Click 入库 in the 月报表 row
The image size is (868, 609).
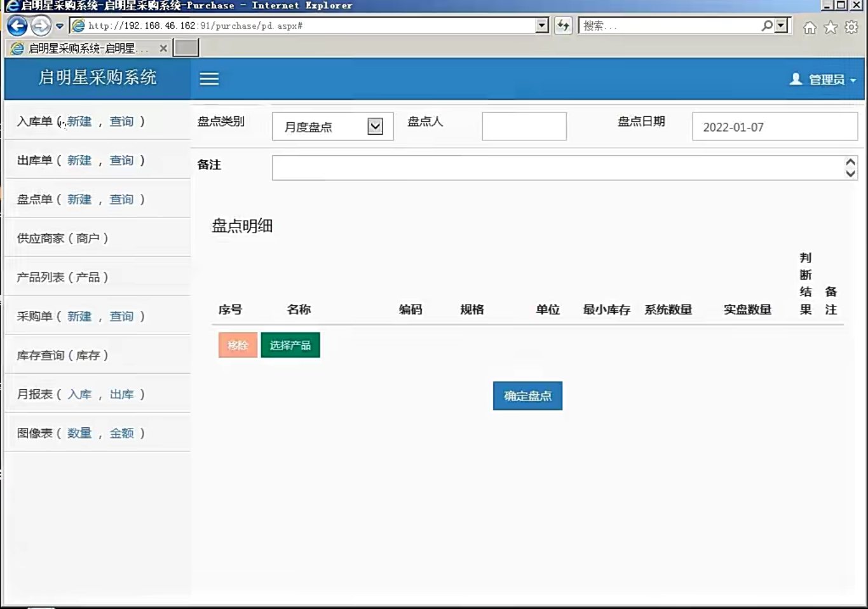[x=79, y=394]
